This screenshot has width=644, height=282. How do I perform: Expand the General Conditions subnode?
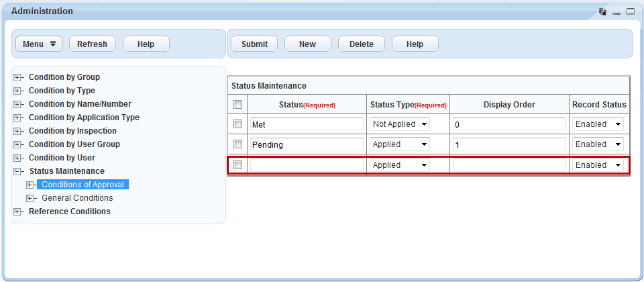click(x=30, y=198)
